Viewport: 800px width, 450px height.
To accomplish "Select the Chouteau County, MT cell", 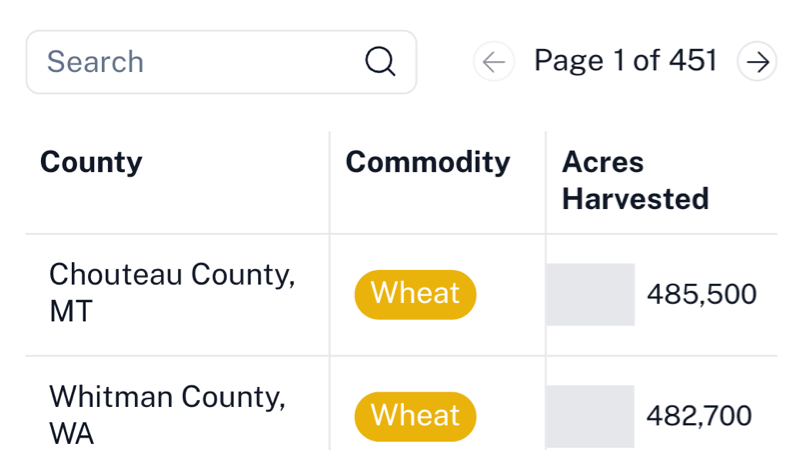I will click(172, 293).
